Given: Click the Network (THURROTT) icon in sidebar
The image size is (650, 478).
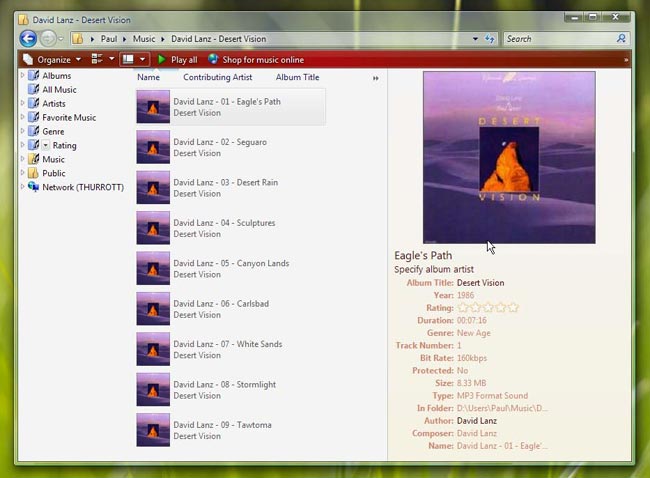Looking at the screenshot, I should coord(33,187).
